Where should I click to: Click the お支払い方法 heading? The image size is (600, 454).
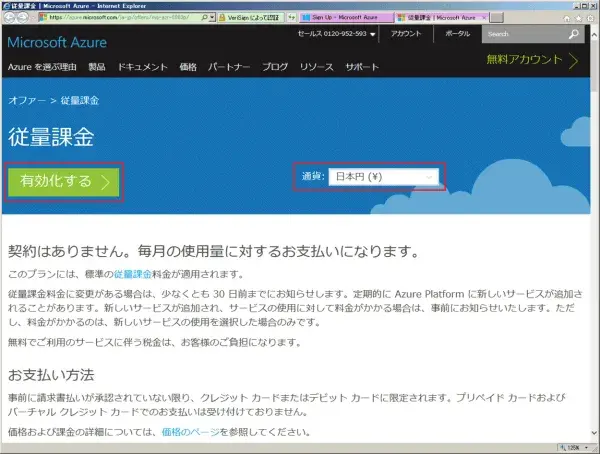coord(51,375)
